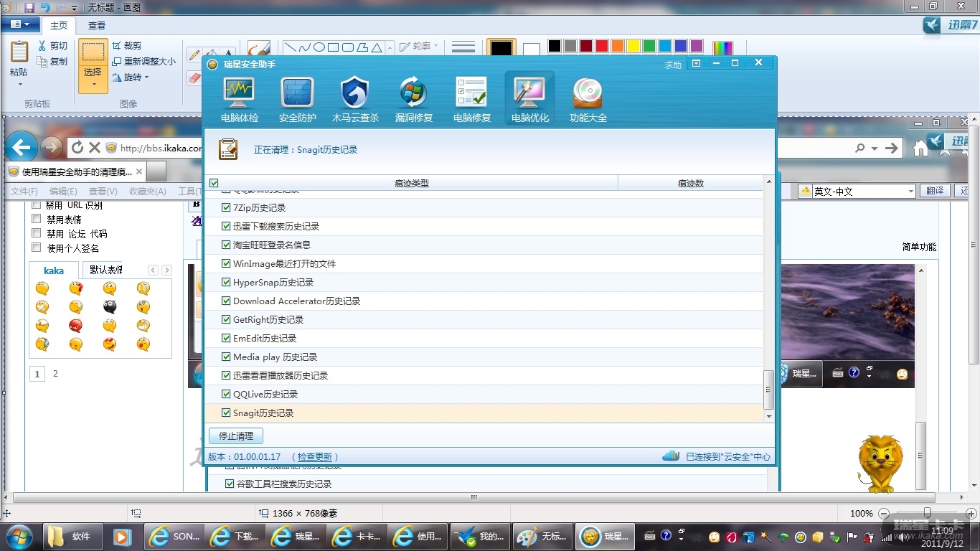Open the Paint application menu button

click(x=20, y=24)
